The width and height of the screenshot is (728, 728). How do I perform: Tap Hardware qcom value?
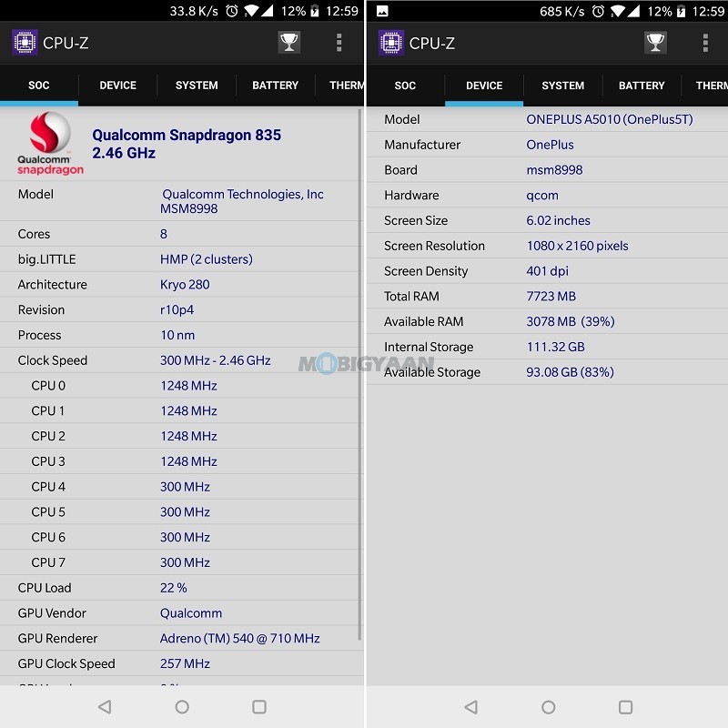[542, 196]
